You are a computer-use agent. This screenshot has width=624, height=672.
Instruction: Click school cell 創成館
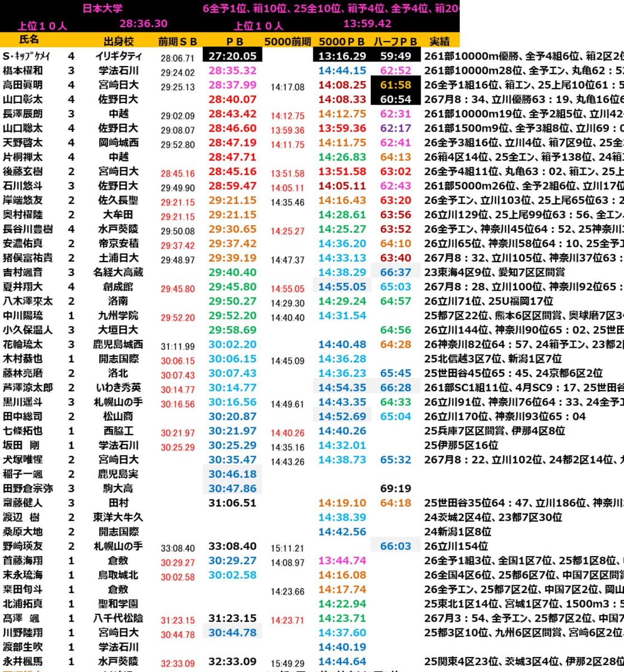(119, 287)
